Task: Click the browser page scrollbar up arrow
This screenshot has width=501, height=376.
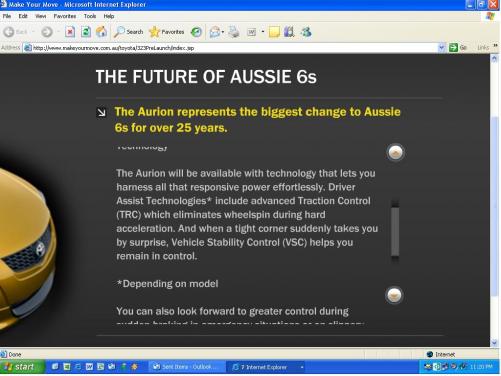Action: 494,59
